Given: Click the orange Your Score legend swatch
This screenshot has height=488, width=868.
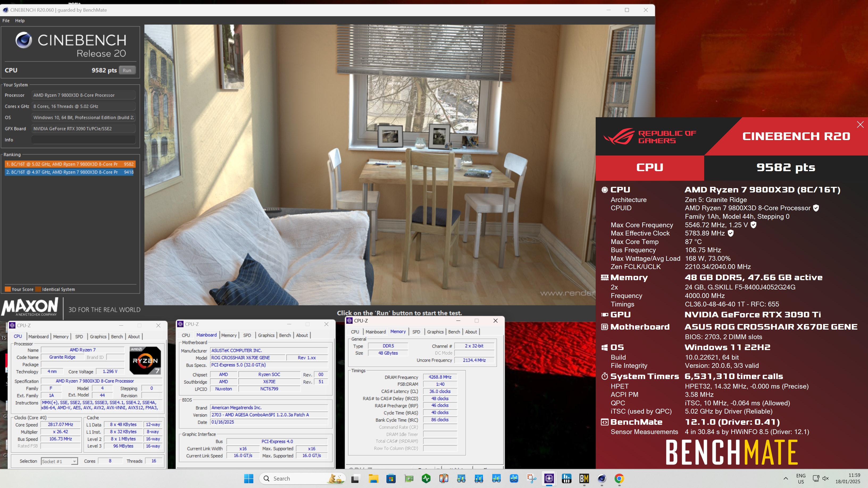Looking at the screenshot, I should pyautogui.click(x=7, y=289).
